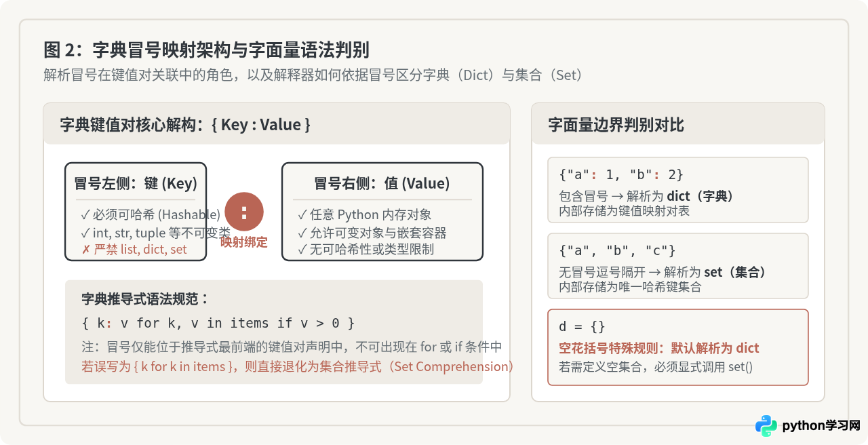Click note starting '注：冒号仅能位于推导式最前端'
Image resolution: width=868 pixels, height=445 pixels.
(x=292, y=347)
